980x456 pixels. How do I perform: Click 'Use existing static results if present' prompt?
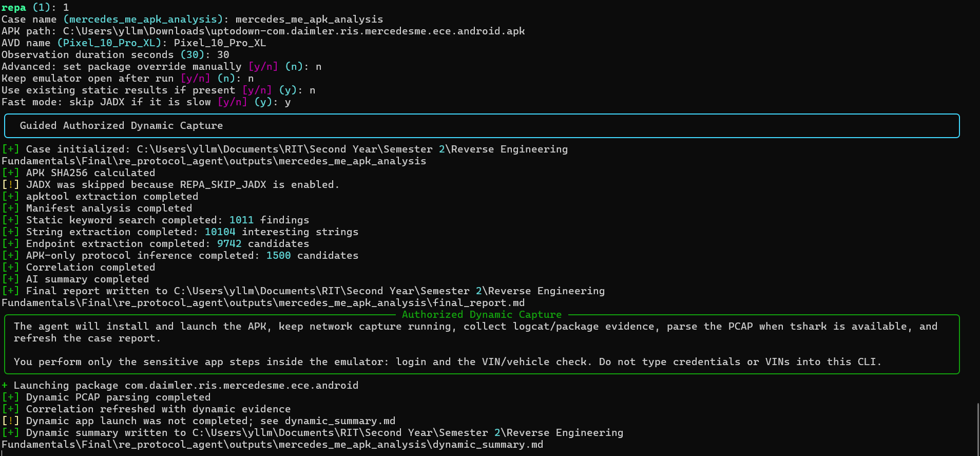click(x=159, y=90)
